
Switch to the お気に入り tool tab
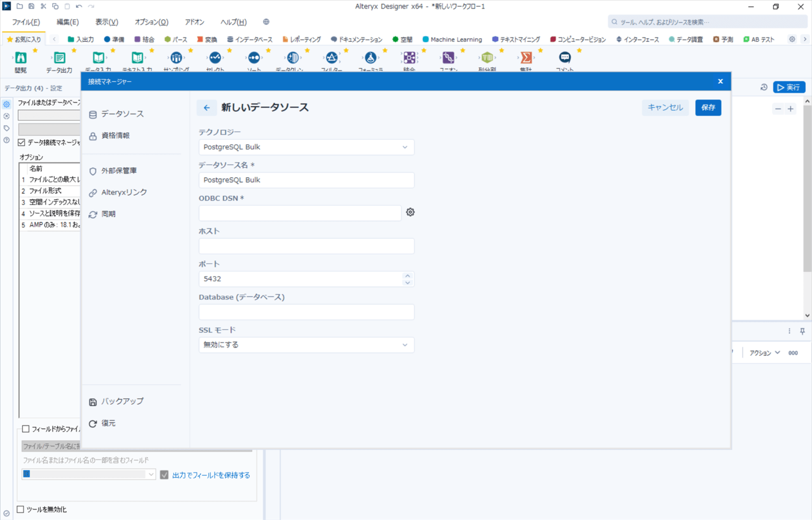coord(24,39)
